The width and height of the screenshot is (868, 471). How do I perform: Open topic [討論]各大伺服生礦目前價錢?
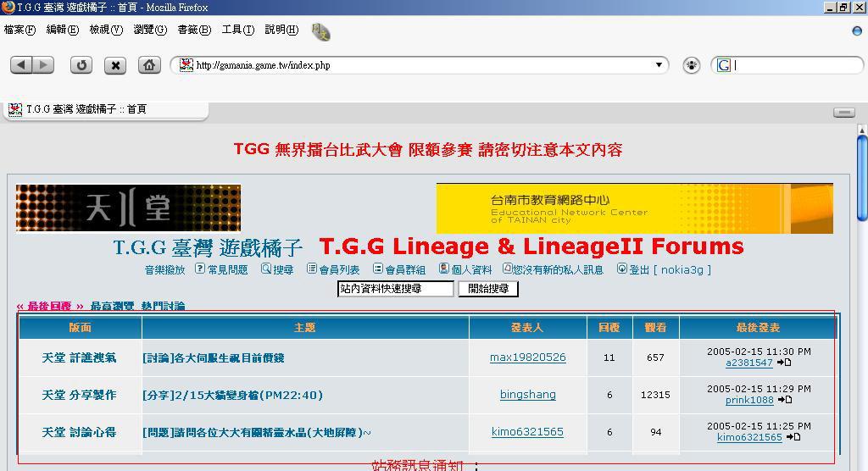pos(214,357)
